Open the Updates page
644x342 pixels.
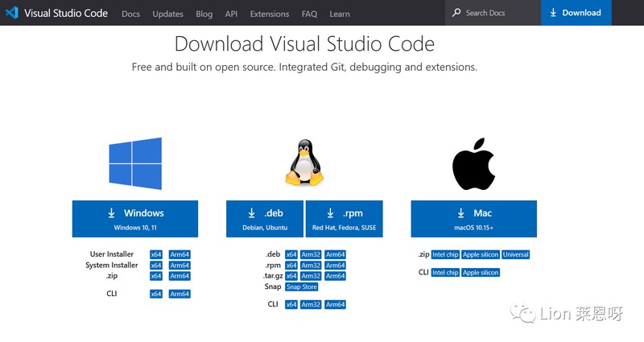tap(168, 14)
